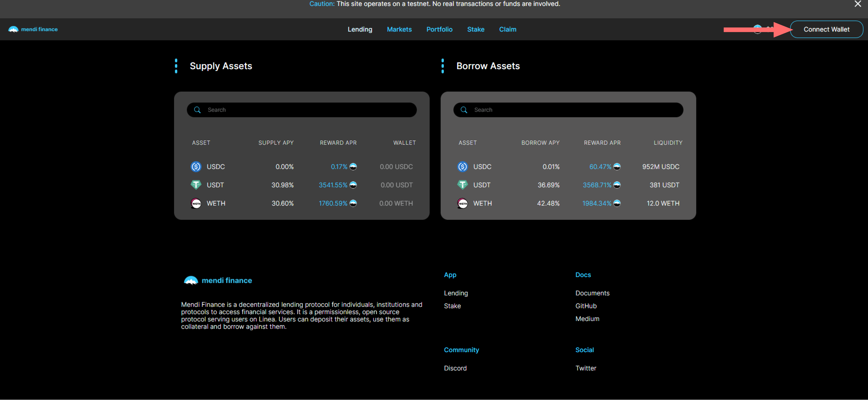Viewport: 868px width, 419px height.
Task: Click the Mendi reward icon beside 3541.55%
Action: pos(353,185)
